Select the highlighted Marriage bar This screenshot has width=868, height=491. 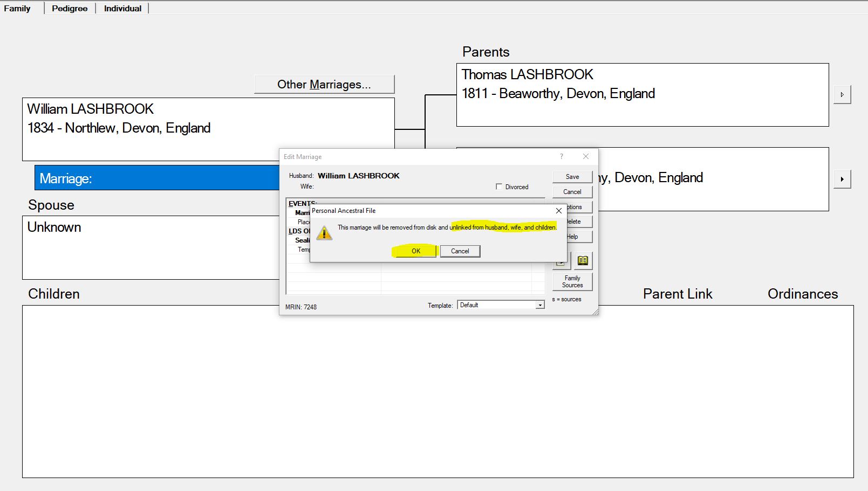click(x=157, y=178)
